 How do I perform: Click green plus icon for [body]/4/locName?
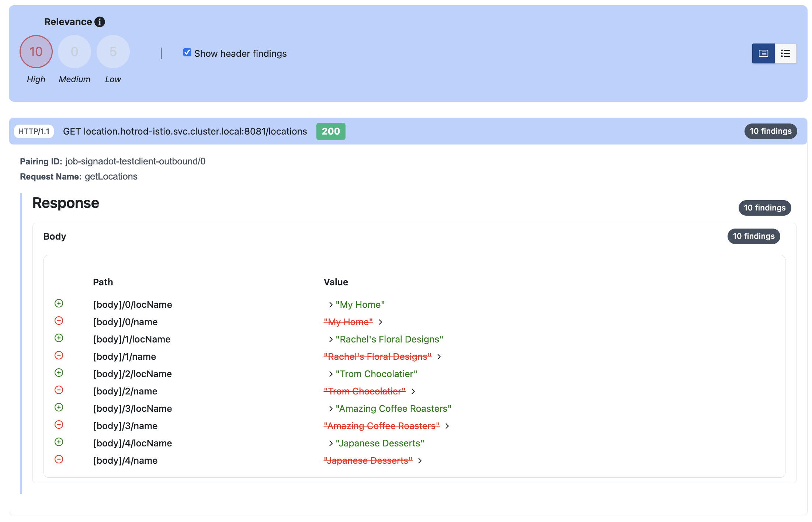click(59, 442)
